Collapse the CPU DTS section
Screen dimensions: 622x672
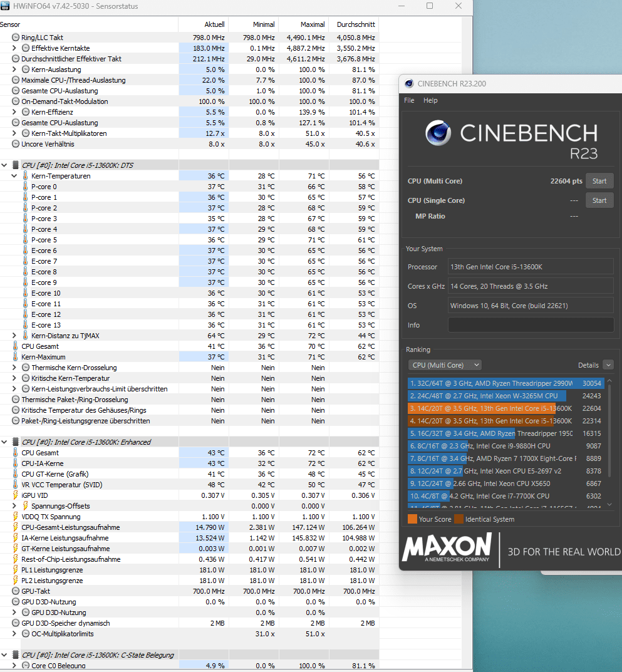[4, 165]
